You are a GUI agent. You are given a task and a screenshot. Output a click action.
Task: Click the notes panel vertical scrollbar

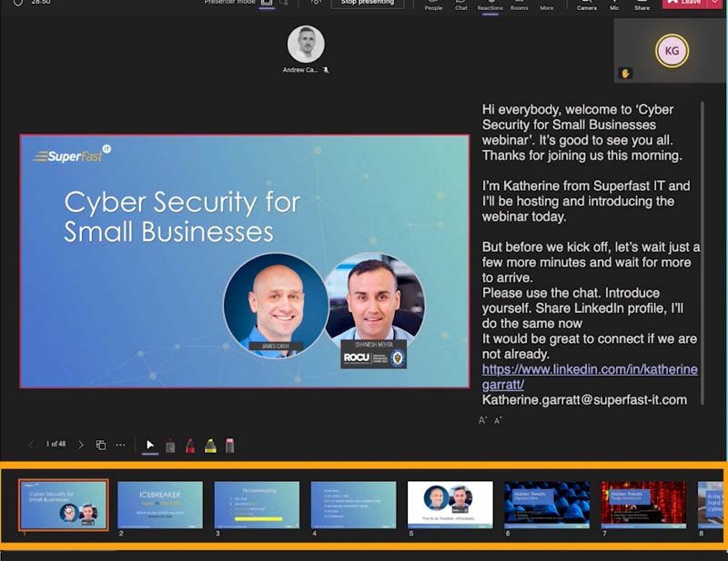point(703,253)
